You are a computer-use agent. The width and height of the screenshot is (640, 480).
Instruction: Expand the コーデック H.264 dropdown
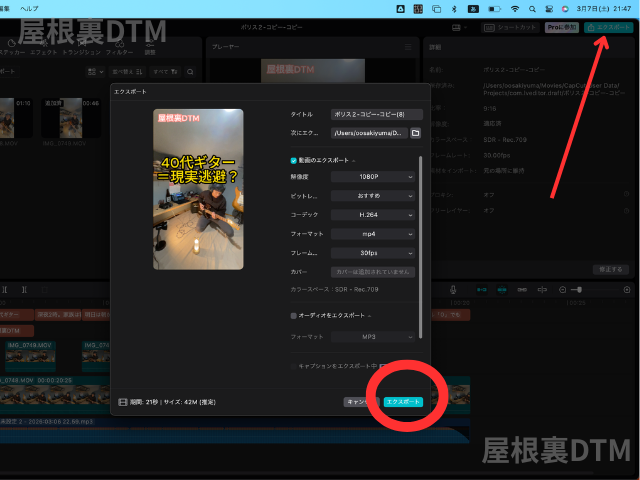(374, 215)
